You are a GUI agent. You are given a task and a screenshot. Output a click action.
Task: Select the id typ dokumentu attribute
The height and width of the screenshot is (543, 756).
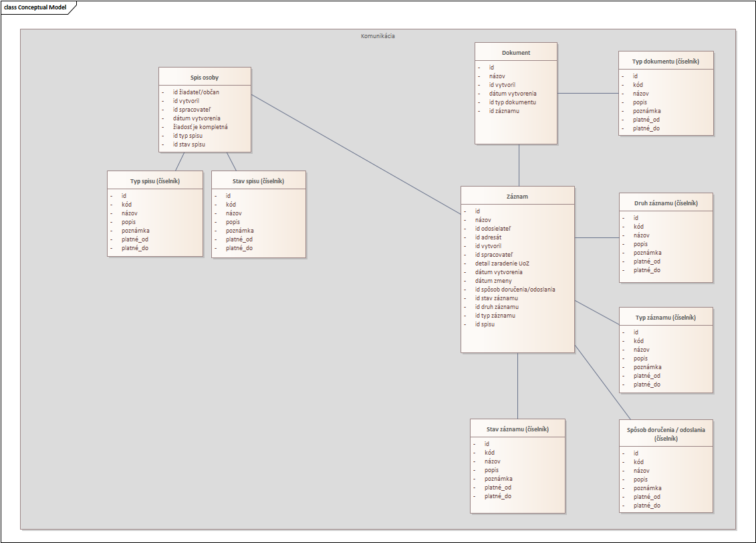[512, 102]
